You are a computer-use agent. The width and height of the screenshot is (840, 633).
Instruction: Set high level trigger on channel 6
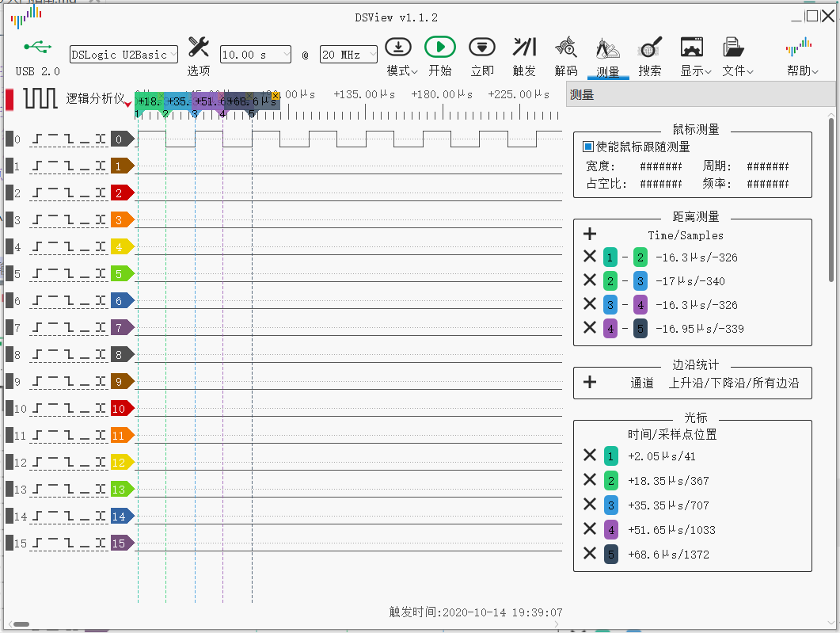coord(52,301)
